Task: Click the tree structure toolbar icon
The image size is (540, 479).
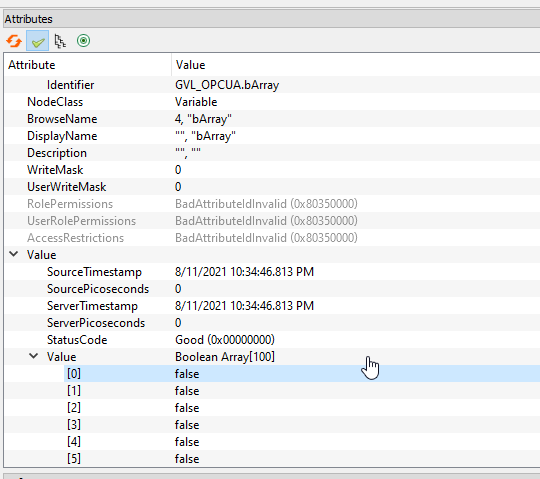Action: 60,41
